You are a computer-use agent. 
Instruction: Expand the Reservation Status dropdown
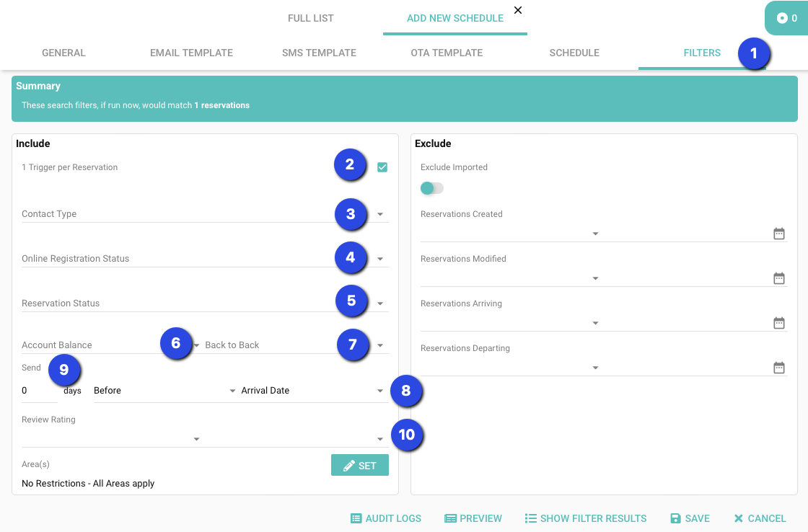tap(380, 303)
